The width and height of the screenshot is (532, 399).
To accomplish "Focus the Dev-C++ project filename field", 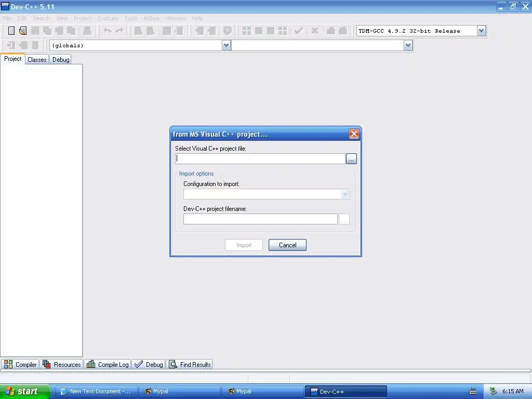I will coord(260,219).
